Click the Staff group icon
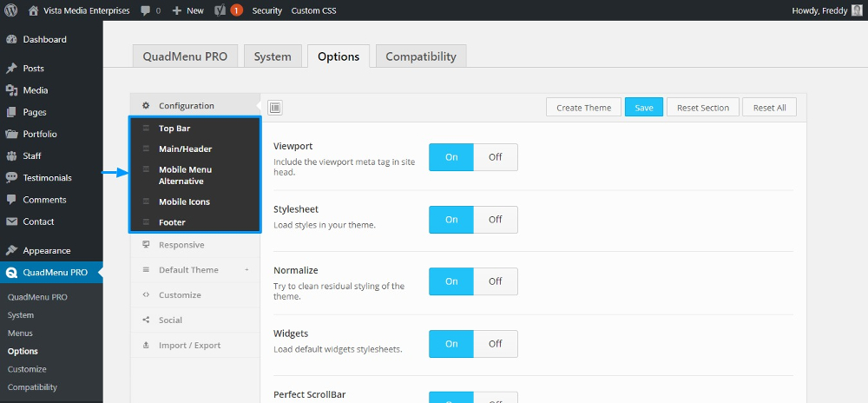868x403 pixels. tap(11, 156)
